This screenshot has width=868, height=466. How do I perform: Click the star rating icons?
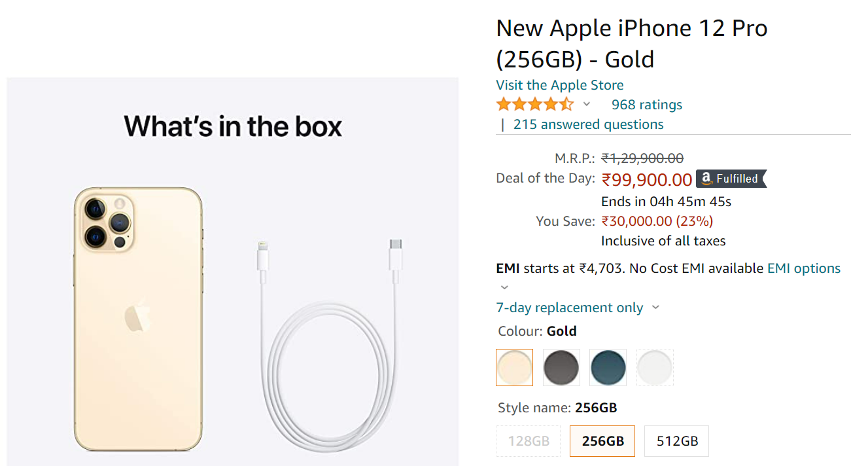[534, 105]
